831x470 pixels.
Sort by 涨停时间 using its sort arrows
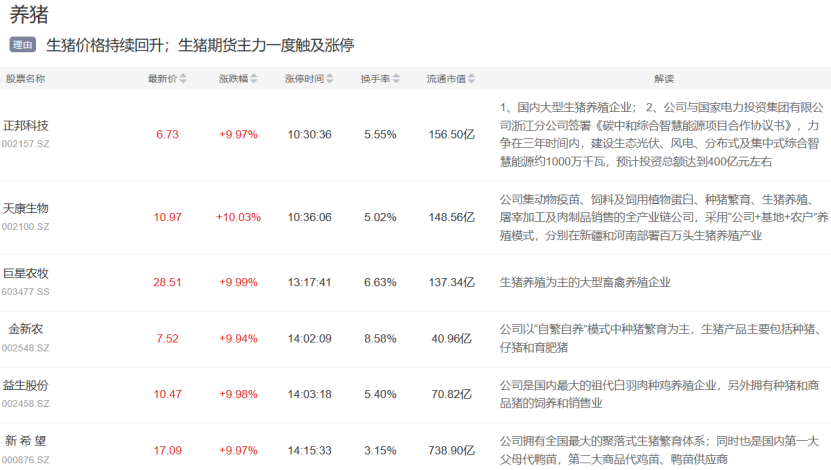pos(330,78)
